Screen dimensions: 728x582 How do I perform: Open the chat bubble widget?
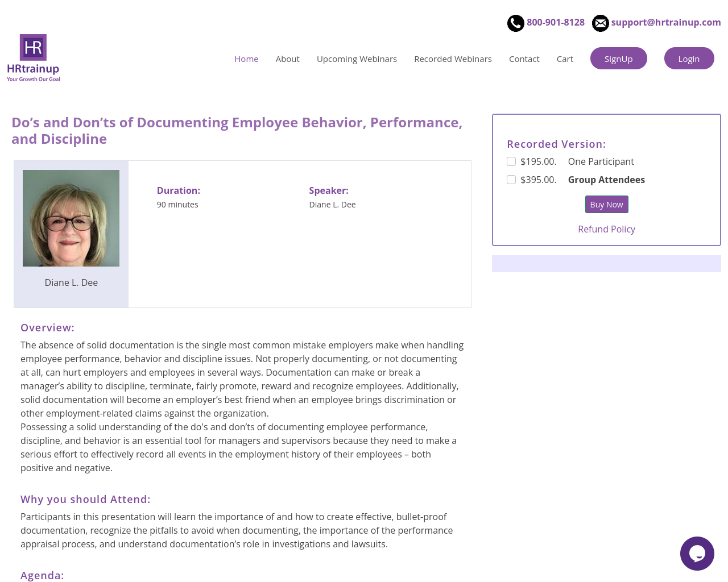(697, 553)
